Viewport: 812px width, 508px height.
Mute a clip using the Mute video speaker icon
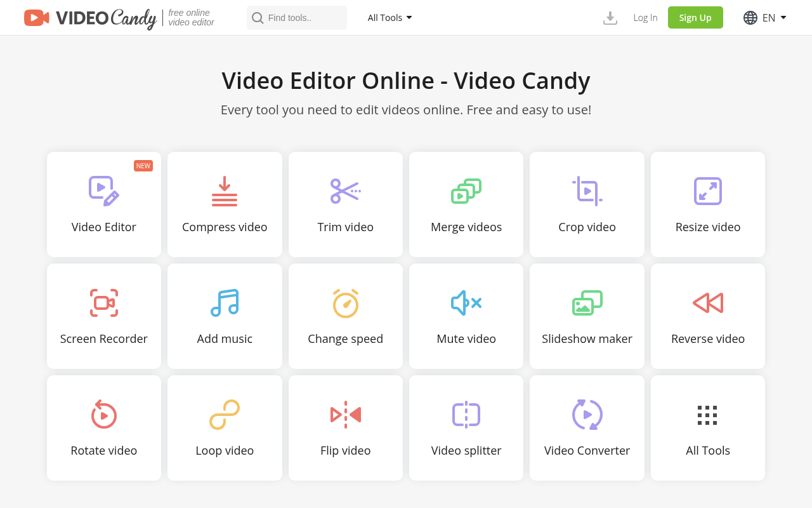point(466,302)
